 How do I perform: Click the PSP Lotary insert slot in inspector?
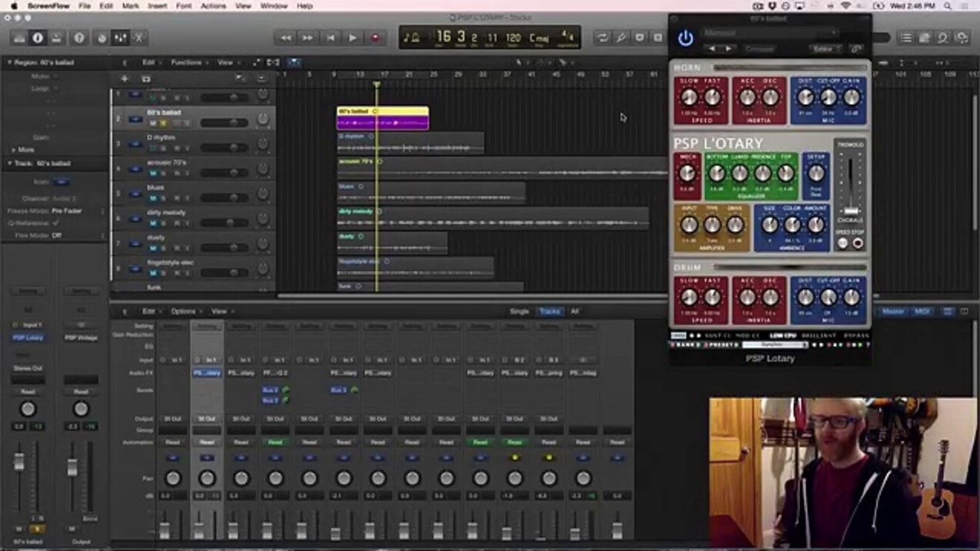[x=28, y=337]
